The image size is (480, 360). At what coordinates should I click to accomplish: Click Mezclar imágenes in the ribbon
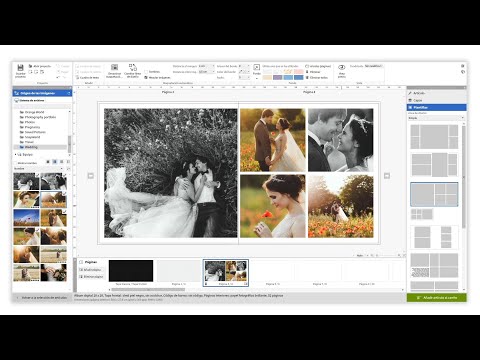click(x=157, y=77)
